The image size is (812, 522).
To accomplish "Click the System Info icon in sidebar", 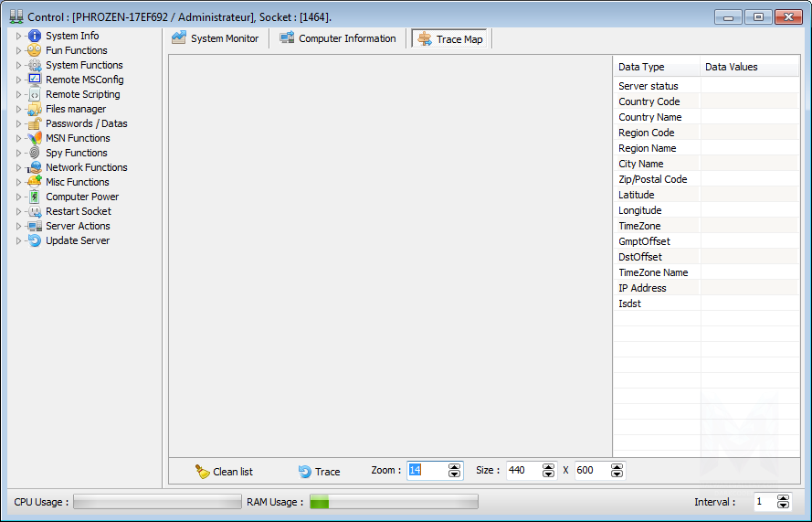I will 35,36.
